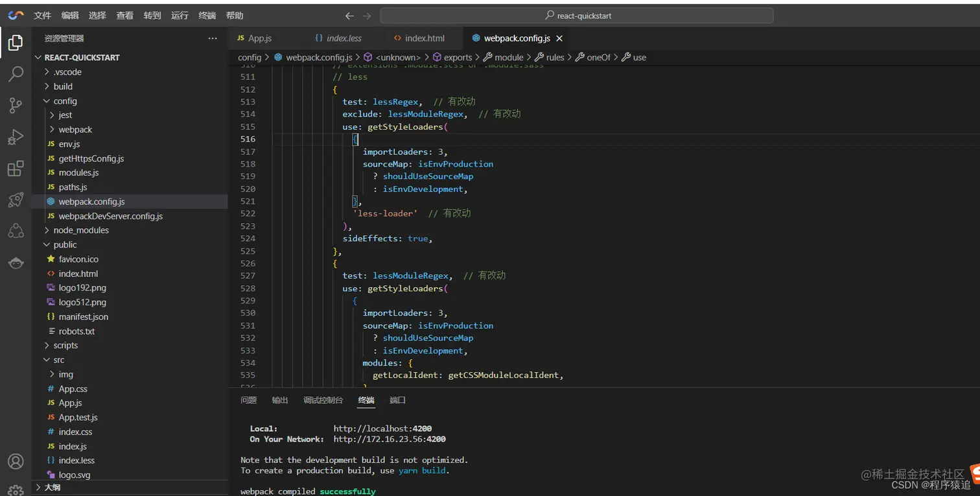This screenshot has width=980, height=496.
Task: Switch to the 端口 panel tab
Action: (x=397, y=400)
